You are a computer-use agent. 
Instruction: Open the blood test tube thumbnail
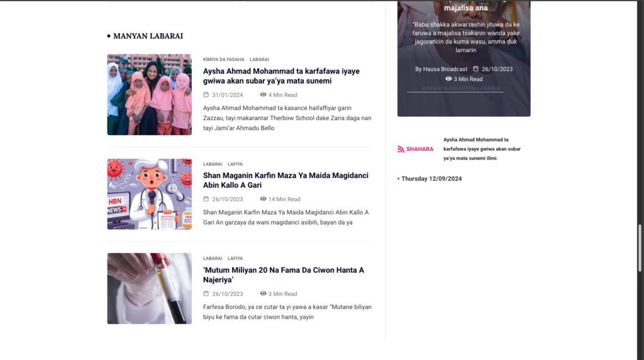tap(150, 288)
